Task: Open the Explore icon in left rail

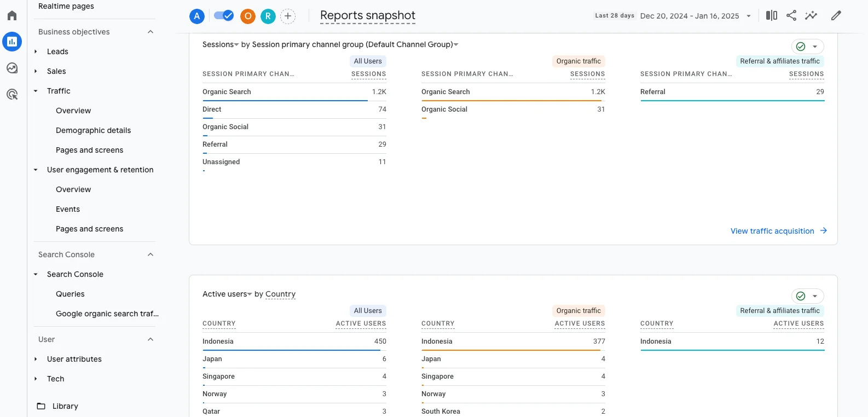Action: coord(12,68)
